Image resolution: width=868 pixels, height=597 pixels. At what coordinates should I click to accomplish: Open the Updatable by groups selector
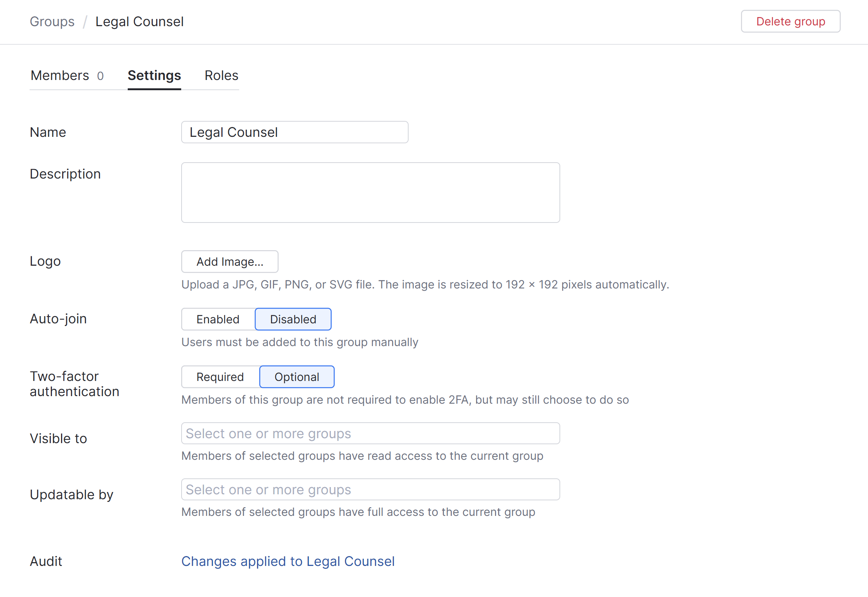370,489
